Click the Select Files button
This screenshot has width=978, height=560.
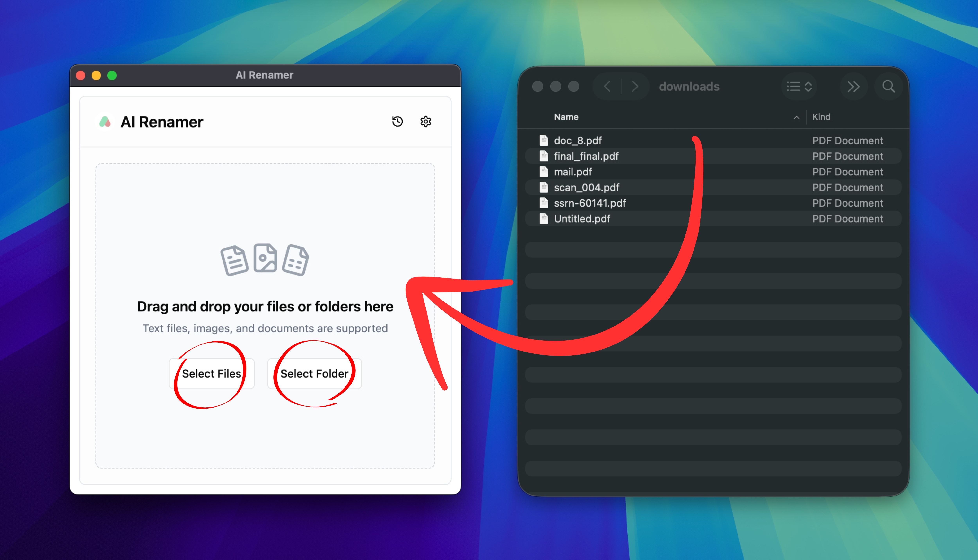tap(212, 373)
